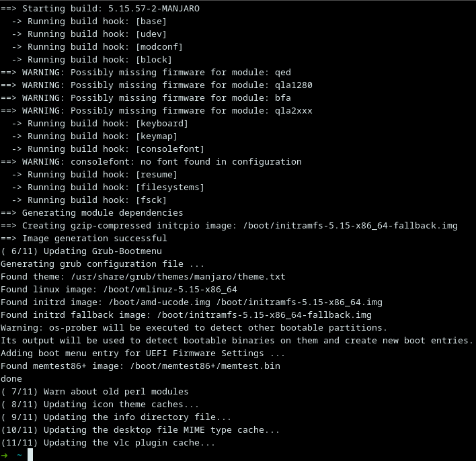Click the 'UEFI Firmware Settings' text

pos(204,353)
